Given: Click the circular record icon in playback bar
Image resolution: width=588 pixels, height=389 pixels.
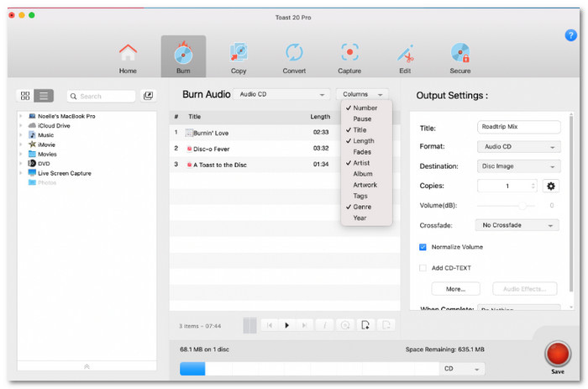Looking at the screenshot, I should (x=345, y=325).
